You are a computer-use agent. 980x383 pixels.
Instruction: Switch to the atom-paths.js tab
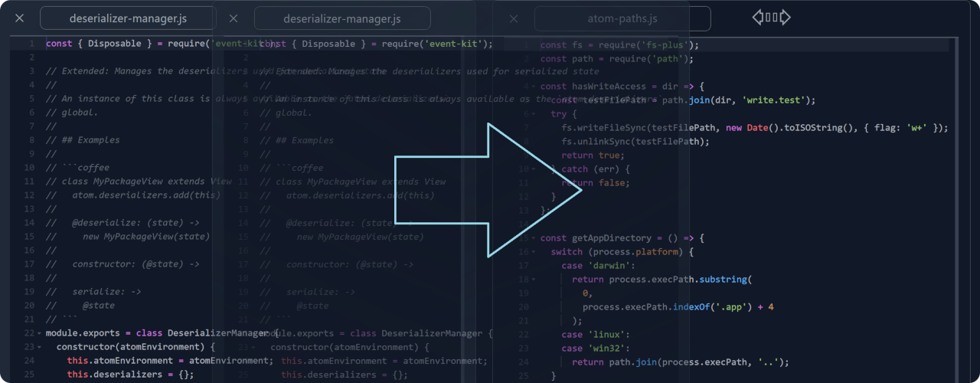[x=622, y=18]
